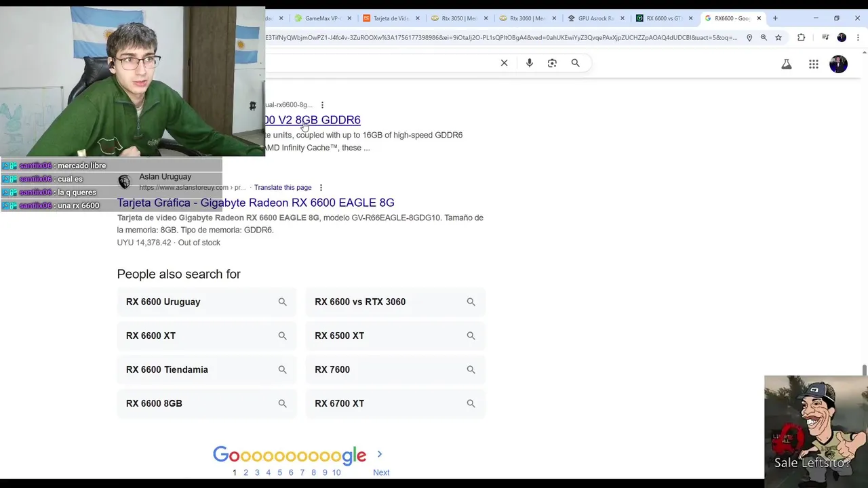The width and height of the screenshot is (868, 488).
Task: Submit search with the magnifier icon
Action: [575, 63]
